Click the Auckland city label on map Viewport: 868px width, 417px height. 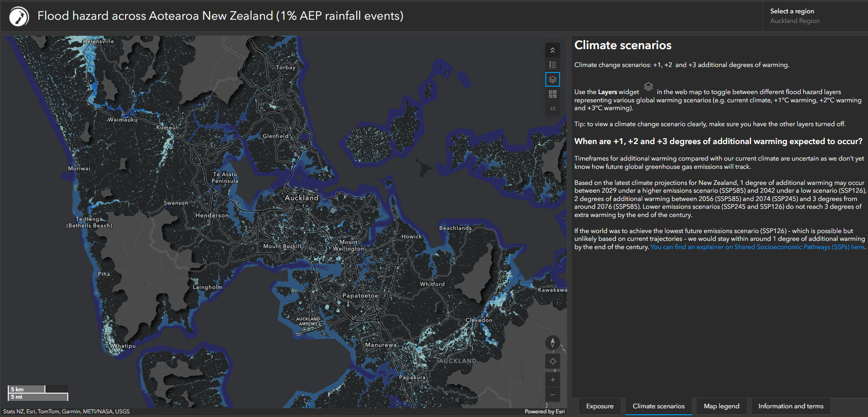[302, 198]
